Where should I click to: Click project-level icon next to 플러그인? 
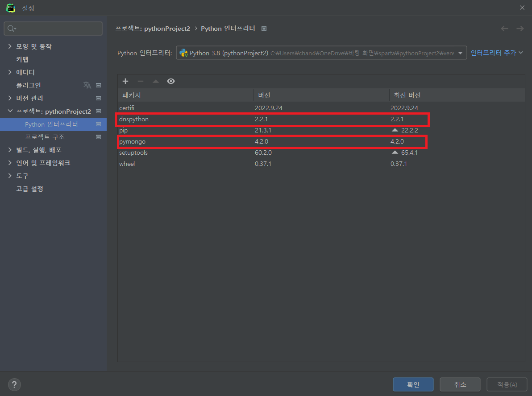tap(98, 85)
